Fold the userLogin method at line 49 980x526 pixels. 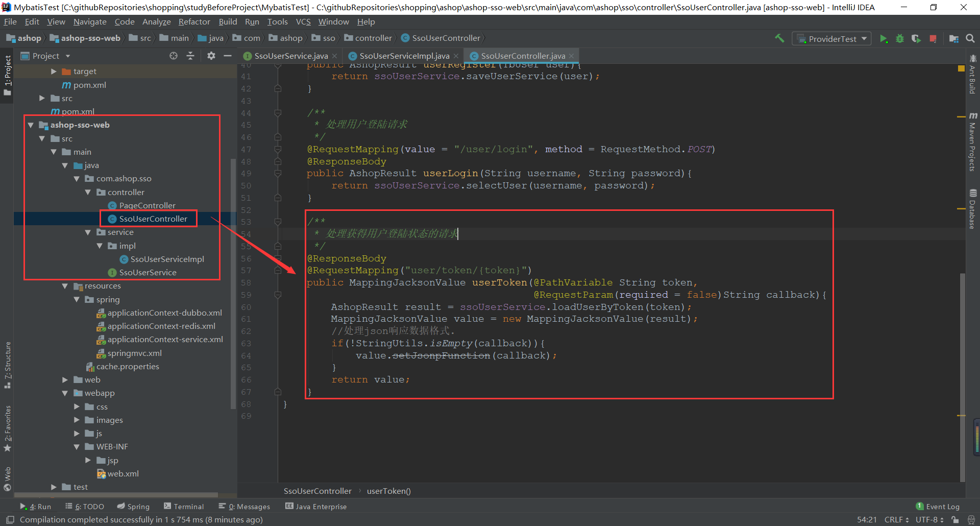278,174
